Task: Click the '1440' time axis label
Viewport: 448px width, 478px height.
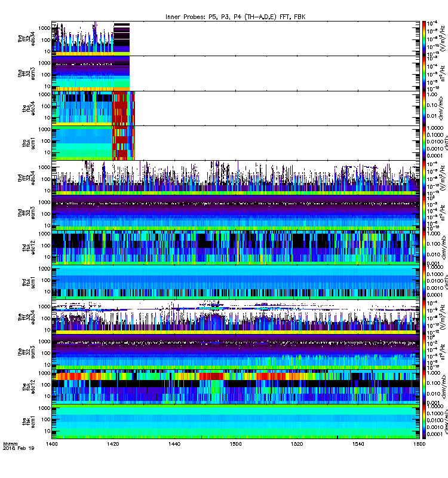Action: click(x=174, y=444)
